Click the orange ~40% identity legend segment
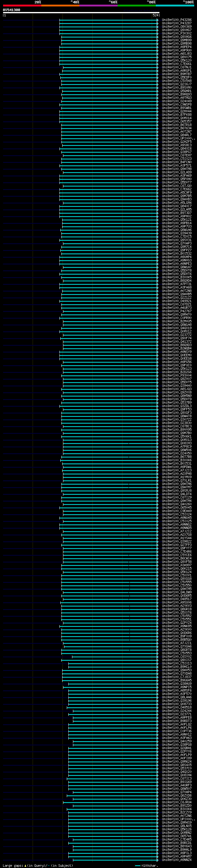 tap(60, 6)
